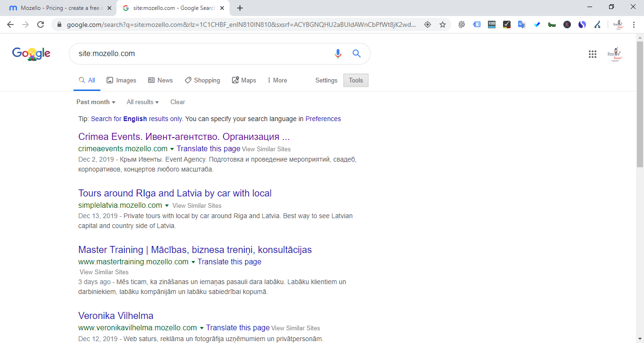Screen dimensions: 644x343
Task: Open the blue double-tick extension
Action: click(537, 24)
